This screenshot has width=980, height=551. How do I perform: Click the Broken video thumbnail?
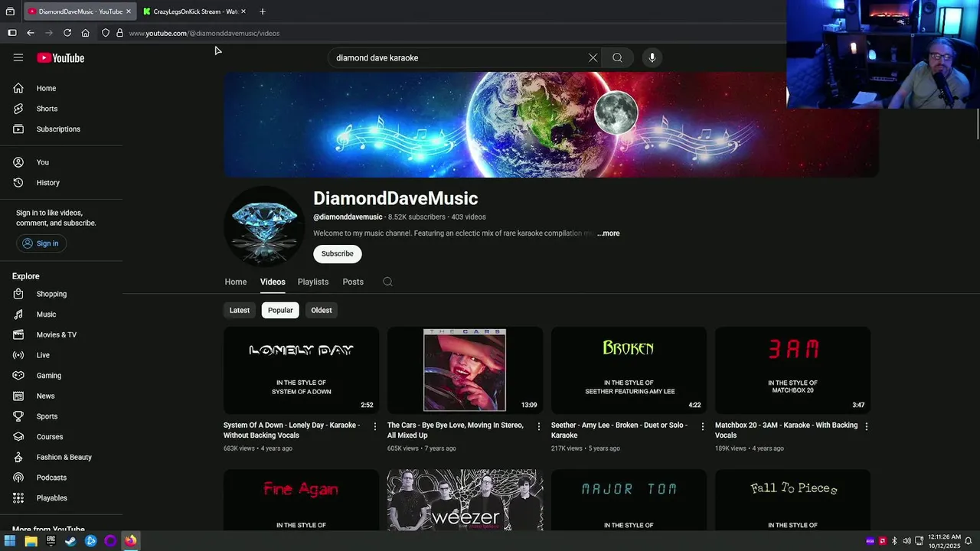[629, 370]
